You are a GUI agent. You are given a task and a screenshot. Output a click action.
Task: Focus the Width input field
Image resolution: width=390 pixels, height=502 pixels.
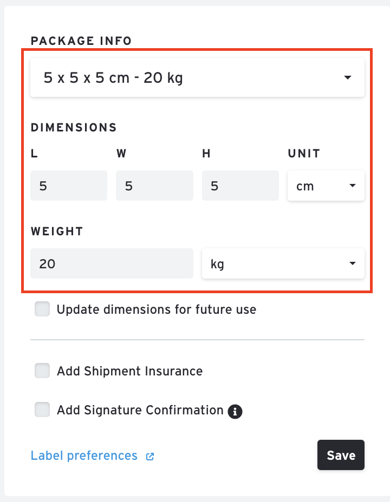pyautogui.click(x=155, y=186)
